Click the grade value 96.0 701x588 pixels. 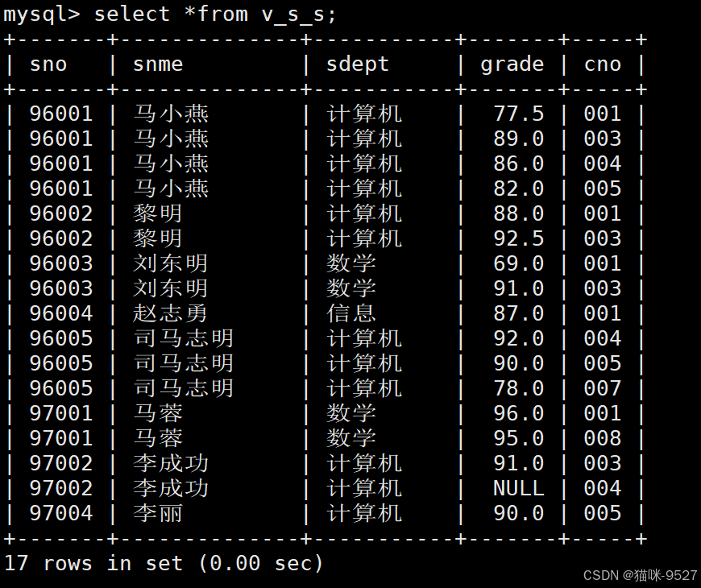(519, 414)
